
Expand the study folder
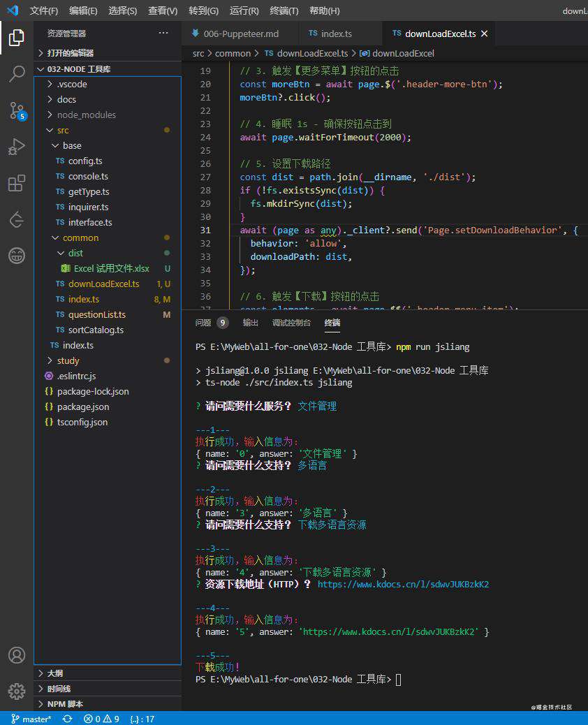pos(108,360)
